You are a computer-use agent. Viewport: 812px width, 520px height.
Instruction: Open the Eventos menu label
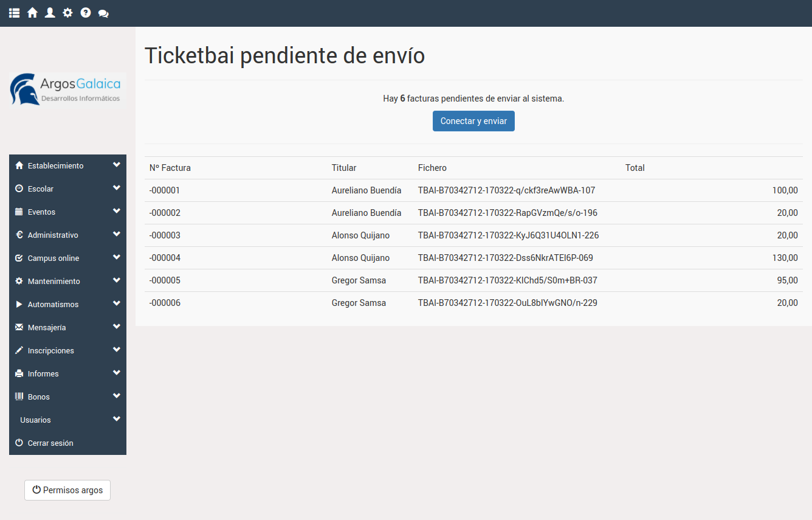[41, 212]
